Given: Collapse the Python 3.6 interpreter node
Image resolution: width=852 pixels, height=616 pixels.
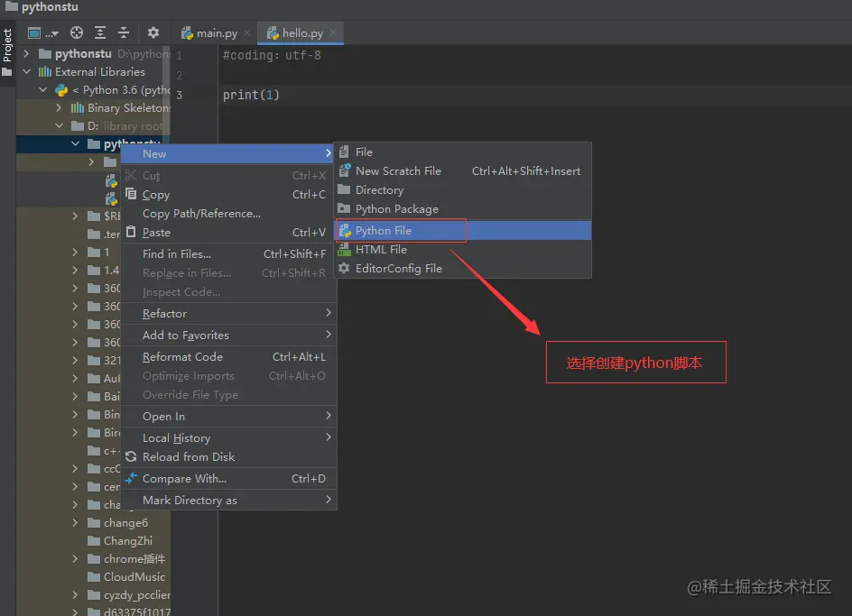Looking at the screenshot, I should coord(43,89).
